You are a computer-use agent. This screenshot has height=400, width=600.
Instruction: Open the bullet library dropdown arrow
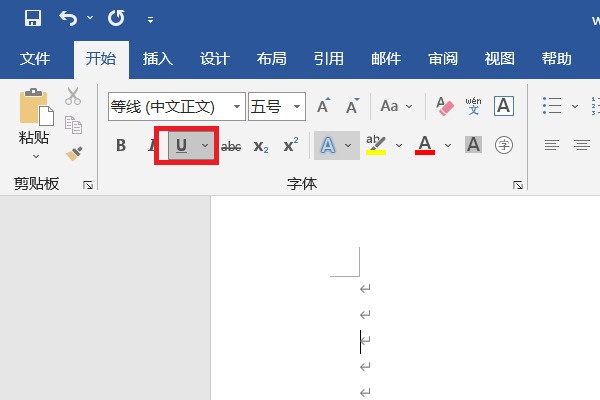click(x=575, y=106)
